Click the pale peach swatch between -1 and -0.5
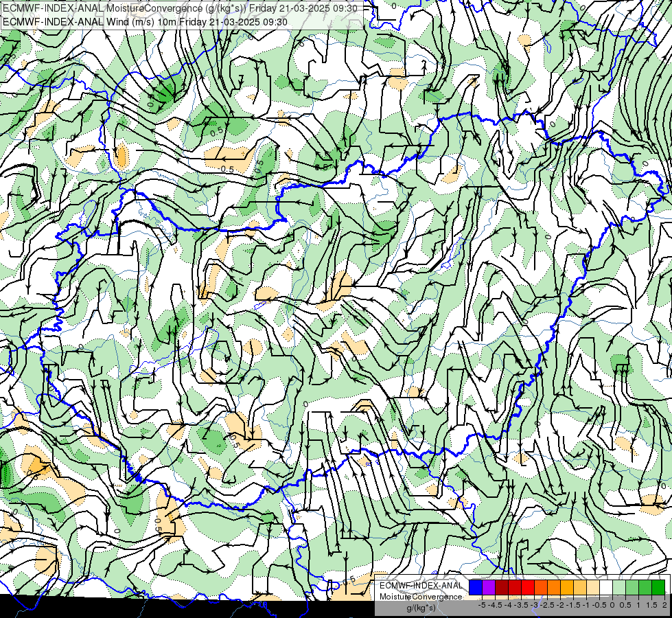This screenshot has height=618, width=672. (x=593, y=588)
